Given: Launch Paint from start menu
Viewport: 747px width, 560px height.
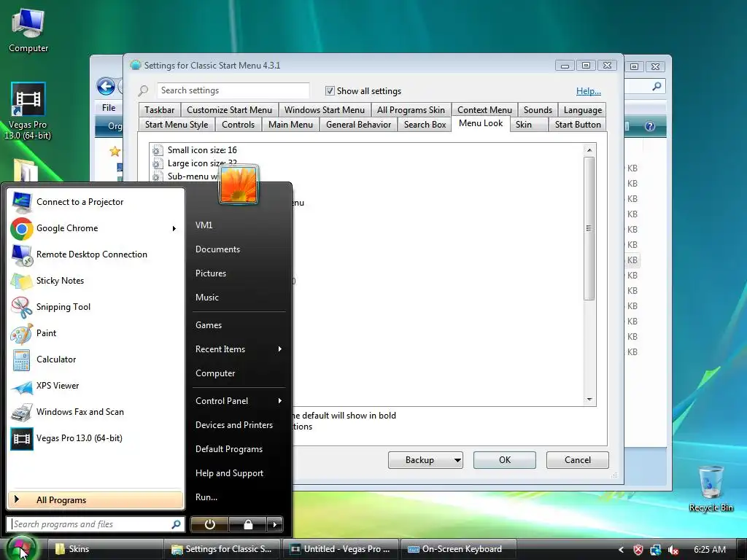Looking at the screenshot, I should click(96, 332).
